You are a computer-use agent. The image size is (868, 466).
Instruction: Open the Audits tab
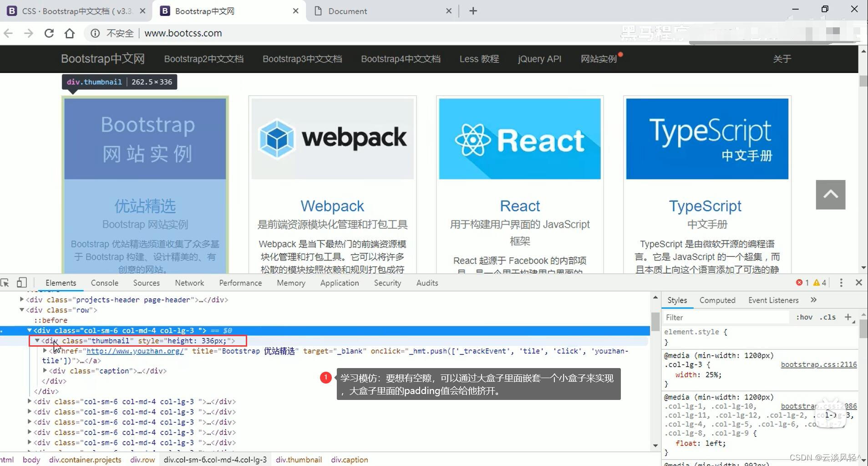click(x=427, y=283)
